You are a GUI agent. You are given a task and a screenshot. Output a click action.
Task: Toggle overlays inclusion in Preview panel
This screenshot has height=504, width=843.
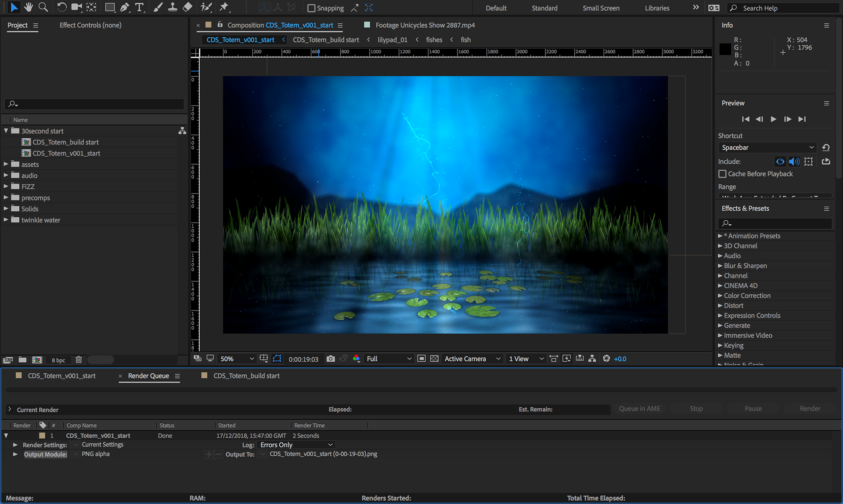808,162
